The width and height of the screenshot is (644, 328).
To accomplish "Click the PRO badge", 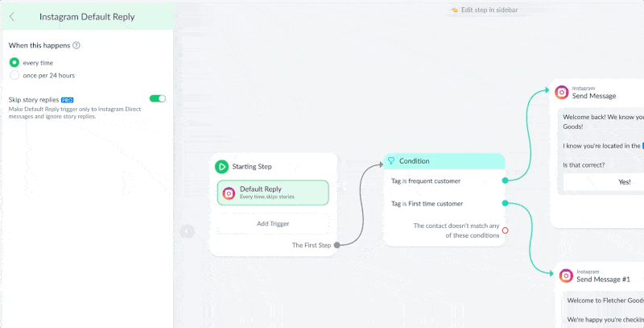I will pos(68,100).
